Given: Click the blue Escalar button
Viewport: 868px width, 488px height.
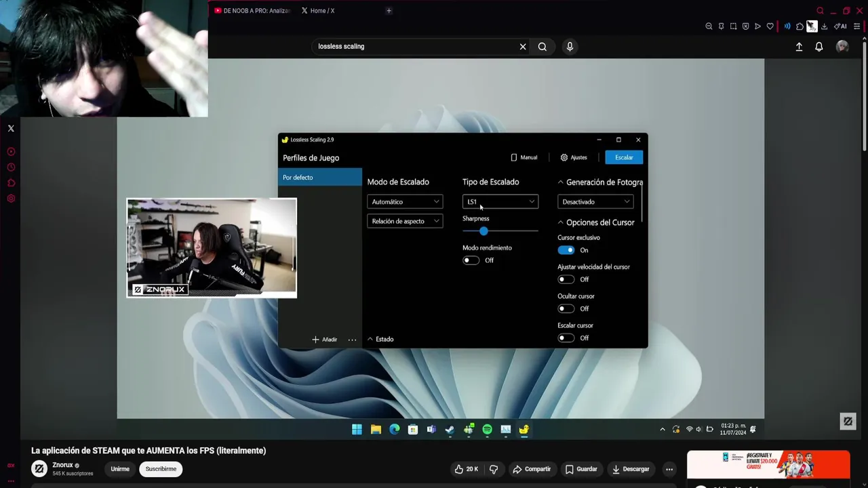Looking at the screenshot, I should 624,157.
